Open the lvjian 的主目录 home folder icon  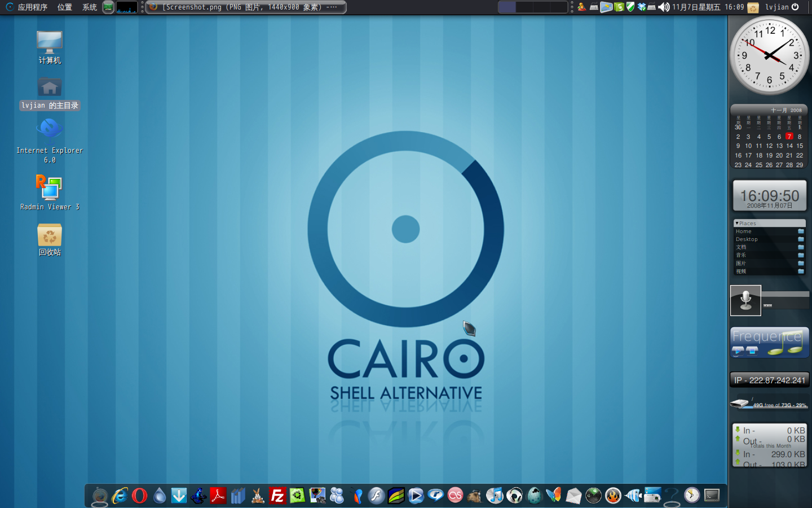[50, 94]
